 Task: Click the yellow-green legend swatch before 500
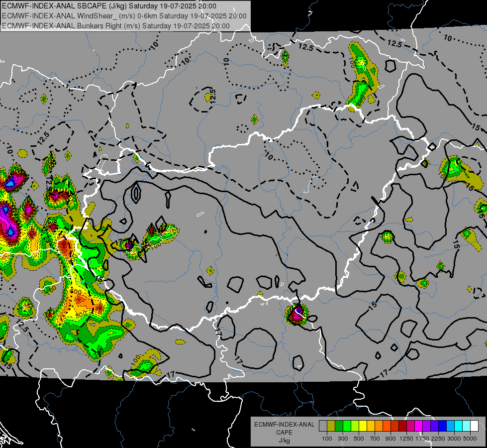tap(355, 426)
